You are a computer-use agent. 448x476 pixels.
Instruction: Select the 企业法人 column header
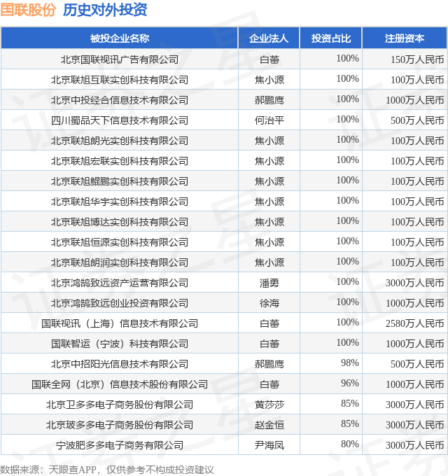[269, 38]
